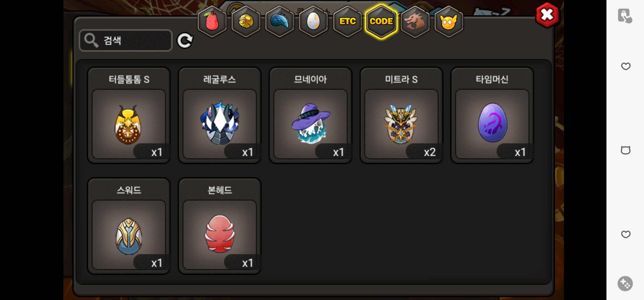Switch to the ETC tab
The height and width of the screenshot is (300, 644).
pyautogui.click(x=347, y=21)
